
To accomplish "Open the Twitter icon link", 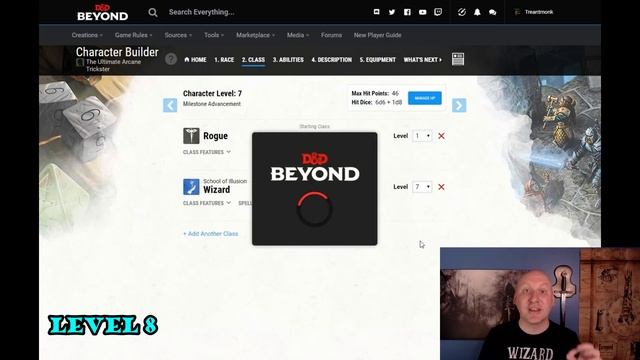I will click(x=392, y=12).
